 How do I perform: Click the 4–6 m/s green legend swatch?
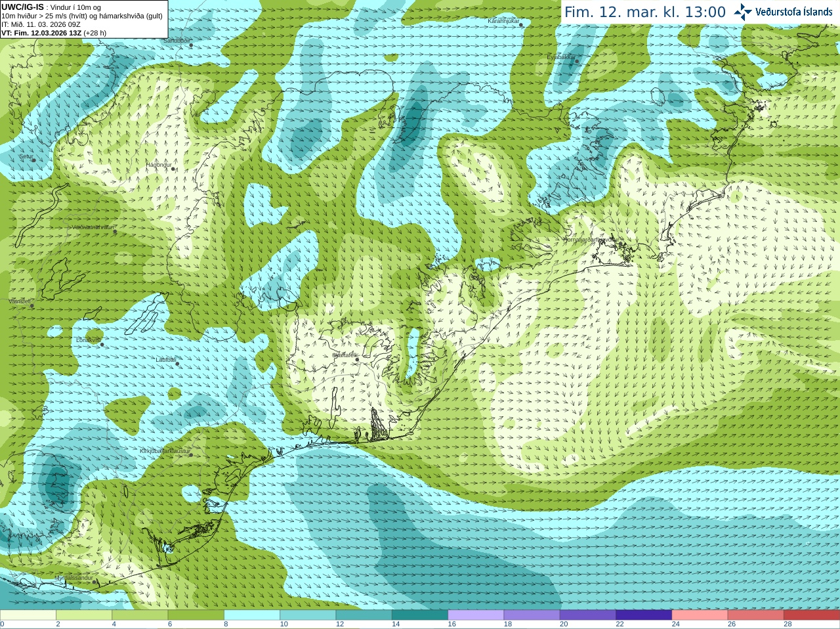pyautogui.click(x=140, y=615)
